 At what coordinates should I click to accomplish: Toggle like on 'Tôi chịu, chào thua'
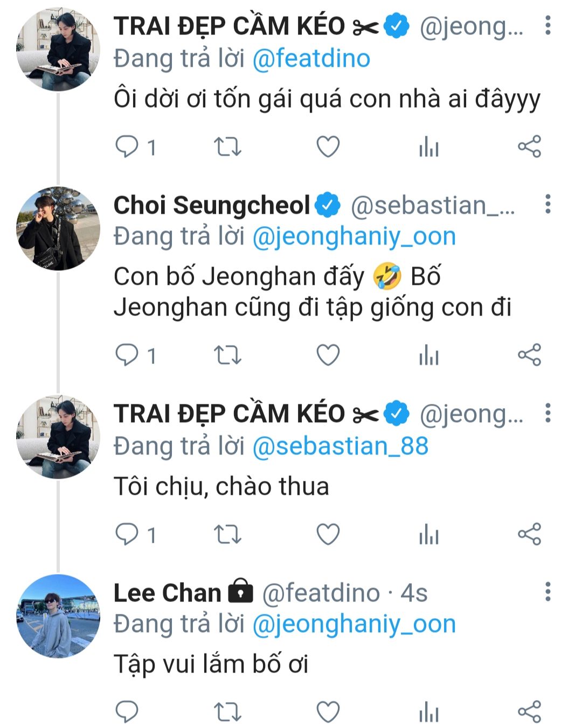tap(328, 535)
